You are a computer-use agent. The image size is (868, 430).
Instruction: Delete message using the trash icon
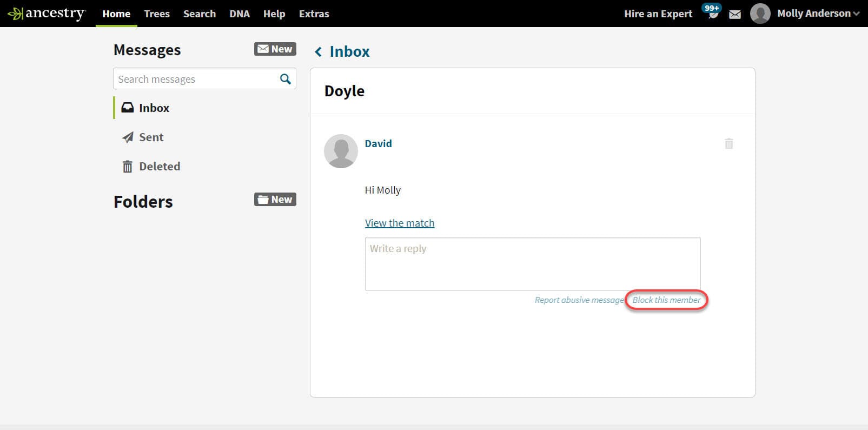[728, 143]
